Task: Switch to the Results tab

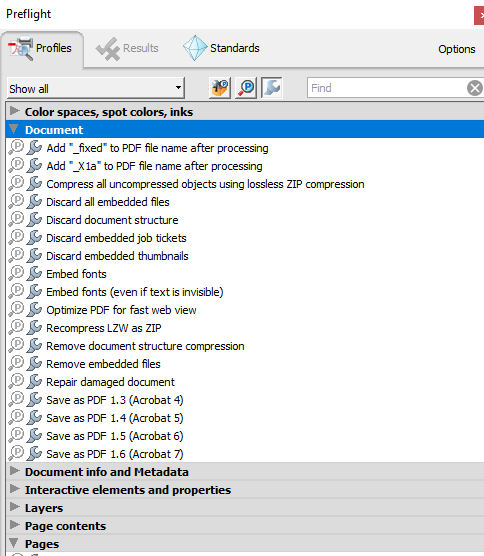Action: tap(127, 48)
